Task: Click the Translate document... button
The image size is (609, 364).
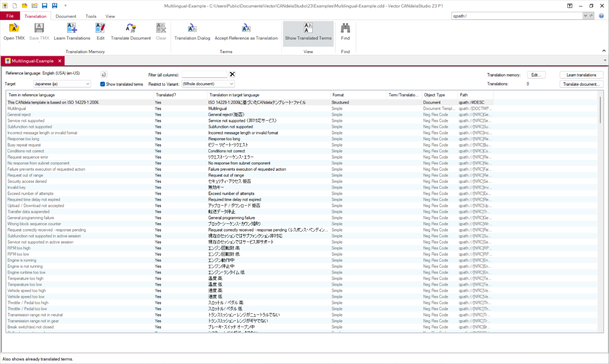Action: 581,84
